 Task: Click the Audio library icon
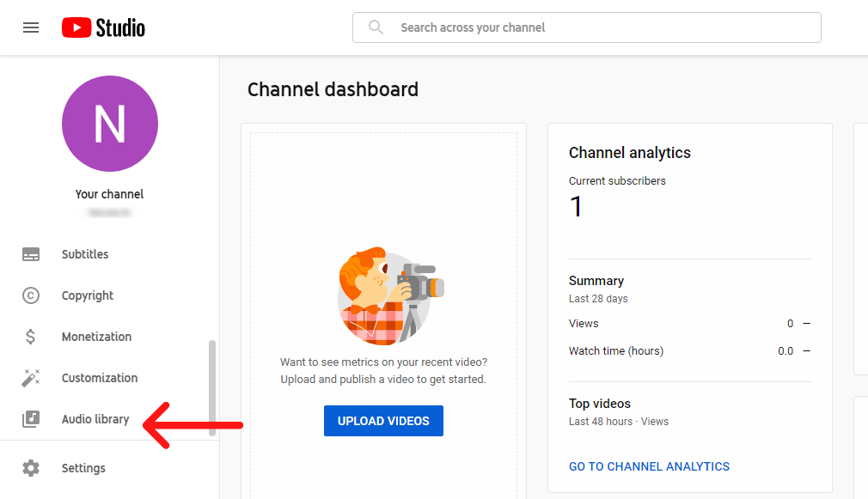click(31, 419)
